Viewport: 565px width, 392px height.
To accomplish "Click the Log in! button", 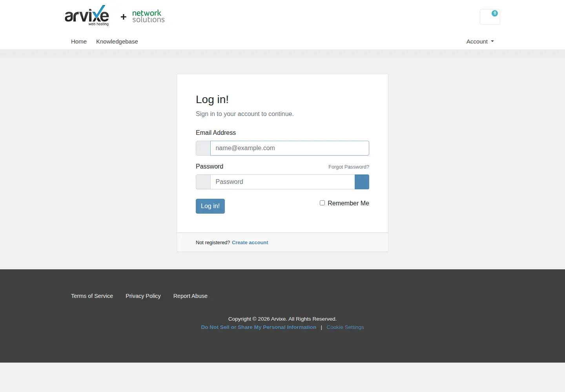I will [x=210, y=206].
